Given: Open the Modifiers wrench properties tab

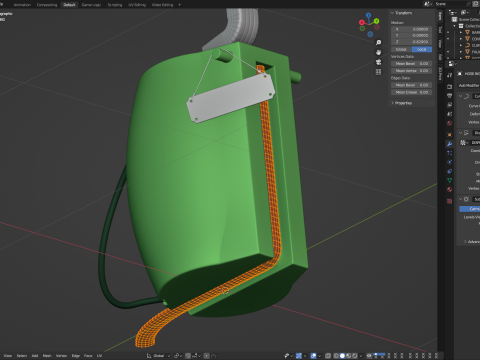Looking at the screenshot, I should click(x=450, y=144).
